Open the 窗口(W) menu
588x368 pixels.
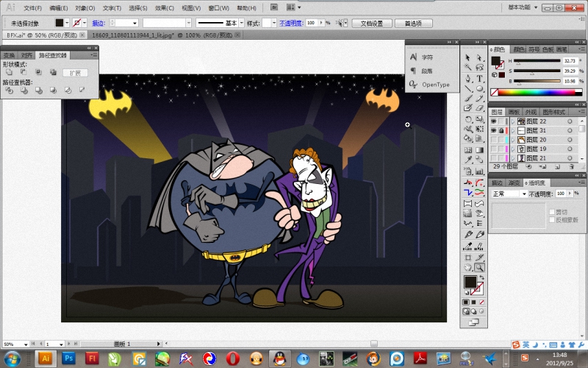click(x=218, y=8)
